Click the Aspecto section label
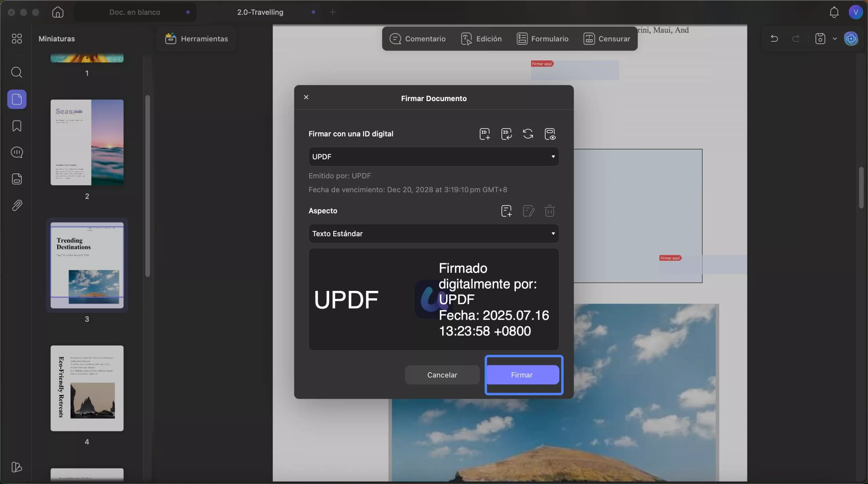868x484 pixels. [x=323, y=211]
